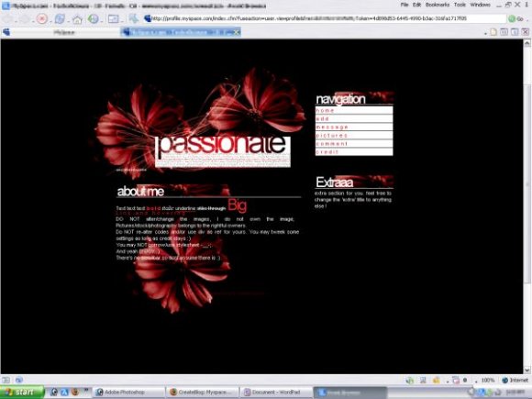Open dropdown arrow next to Back button

(16, 21)
